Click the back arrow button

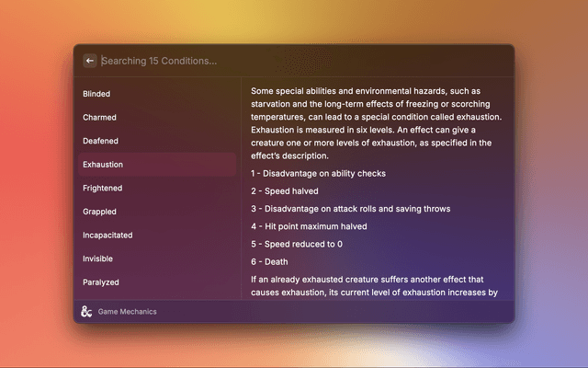[90, 61]
